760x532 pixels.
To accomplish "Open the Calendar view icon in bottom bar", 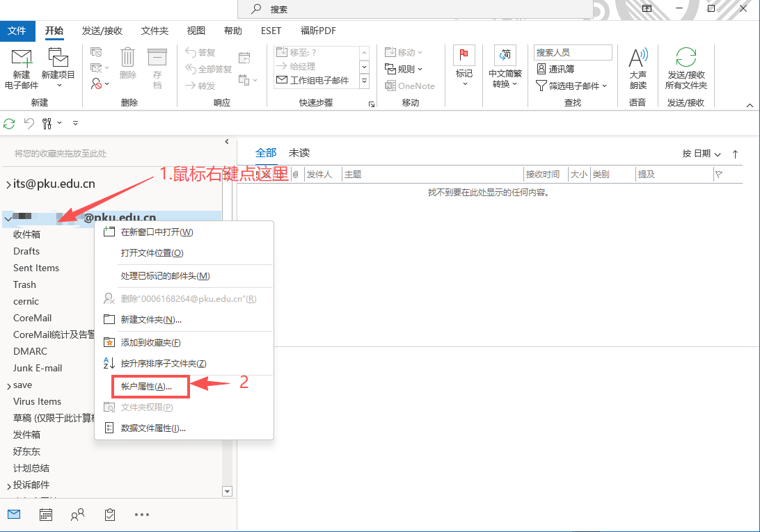I will pos(46,515).
